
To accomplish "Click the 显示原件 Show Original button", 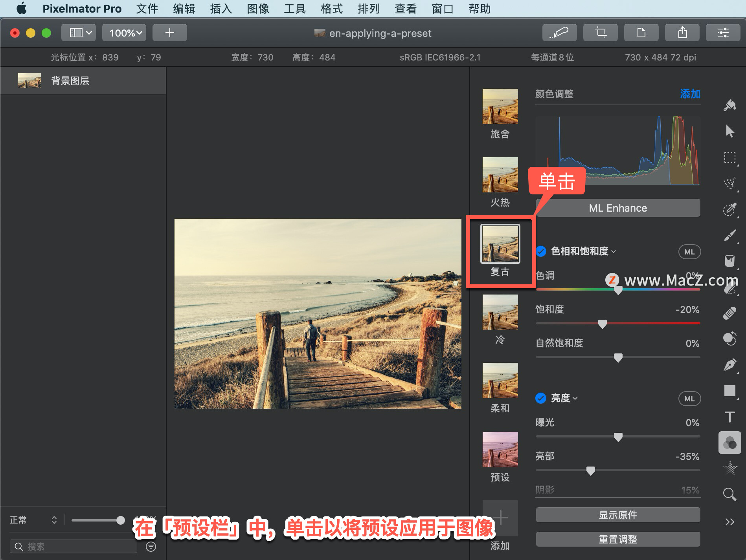I will [x=618, y=515].
